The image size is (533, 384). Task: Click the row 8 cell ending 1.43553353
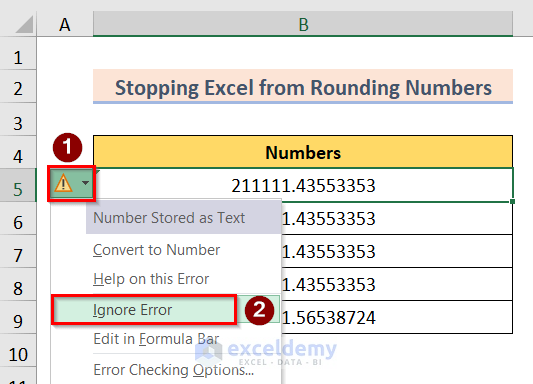click(397, 284)
